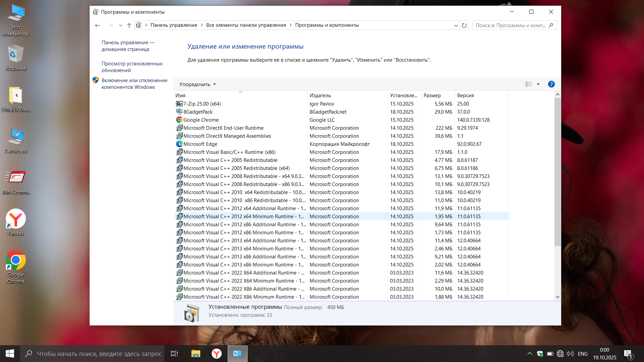Click the 7-Zip program icon
The width and height of the screenshot is (644, 362).
pyautogui.click(x=179, y=104)
